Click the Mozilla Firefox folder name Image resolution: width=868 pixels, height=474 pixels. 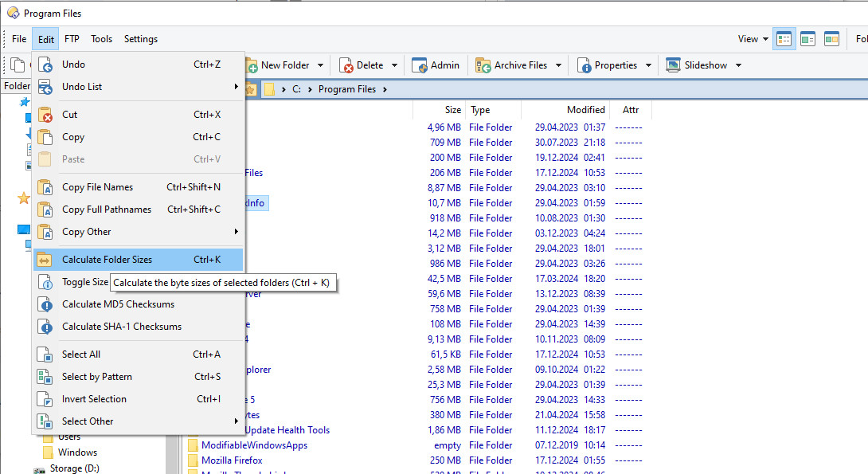pos(232,460)
